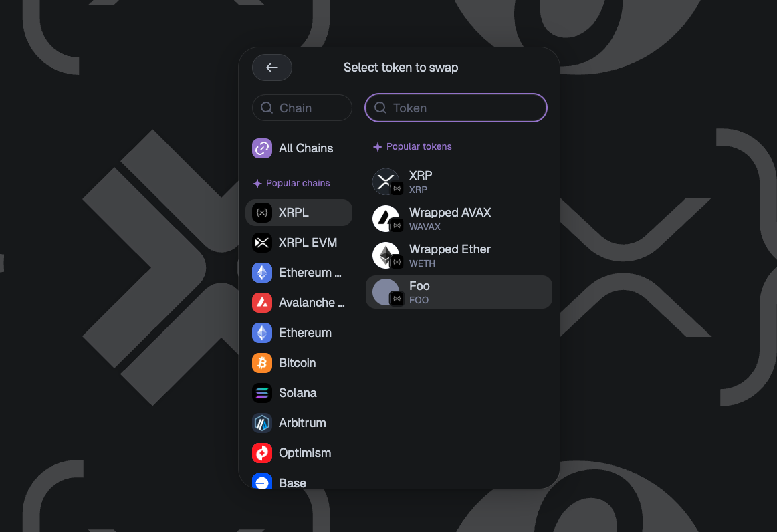Focus the Chain search field
Image resolution: width=777 pixels, height=532 pixels.
click(x=302, y=108)
